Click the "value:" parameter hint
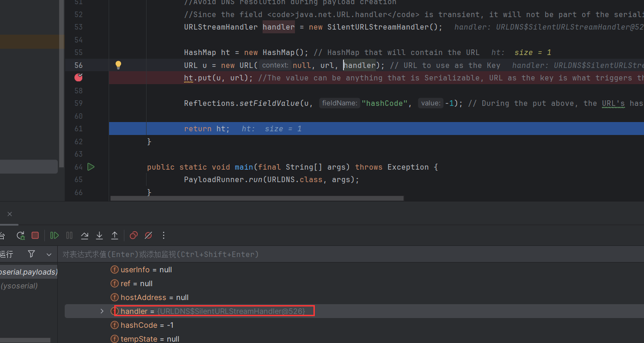The height and width of the screenshot is (343, 644). tap(431, 103)
